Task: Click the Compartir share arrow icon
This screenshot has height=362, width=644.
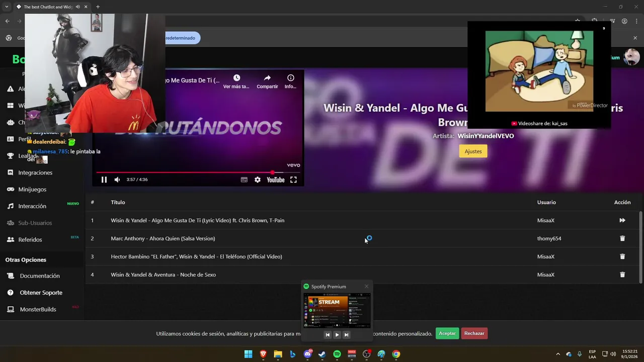Action: (x=267, y=78)
